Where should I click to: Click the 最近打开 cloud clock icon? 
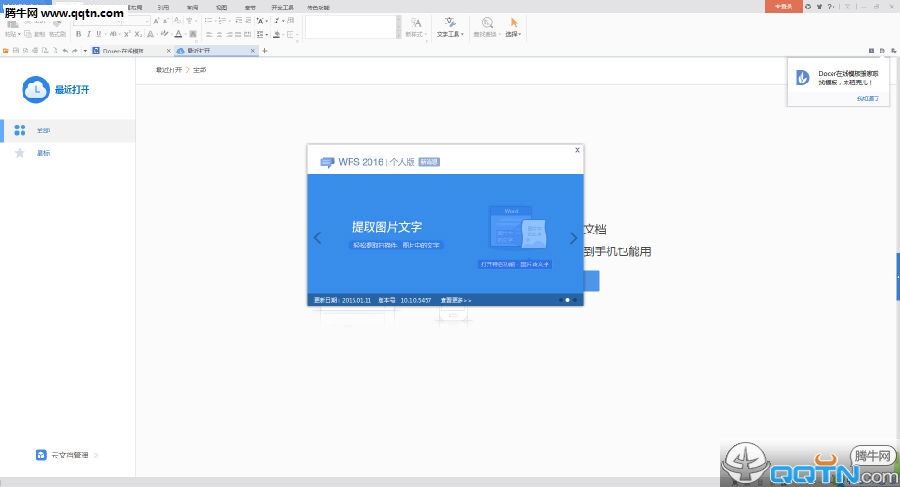[x=35, y=89]
